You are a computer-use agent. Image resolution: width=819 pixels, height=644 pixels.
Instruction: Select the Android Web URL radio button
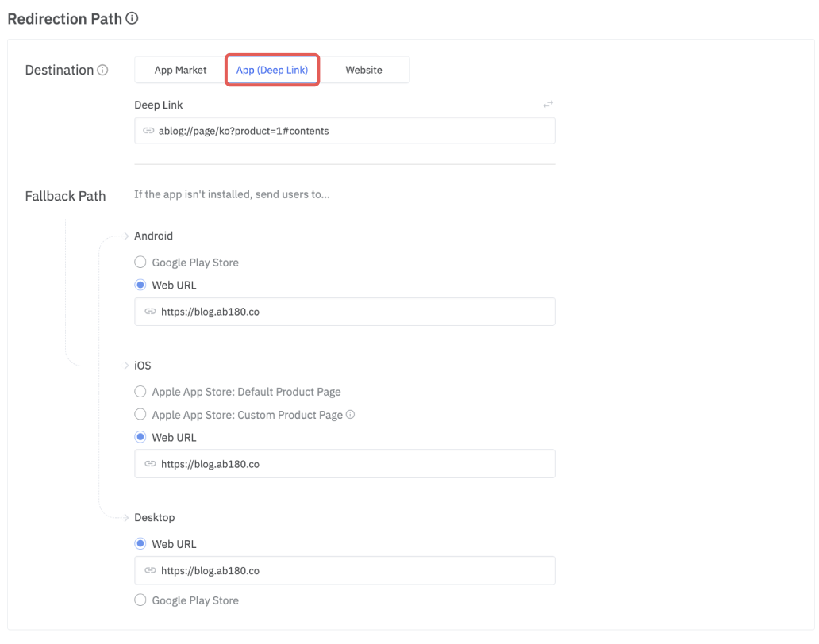click(x=140, y=285)
